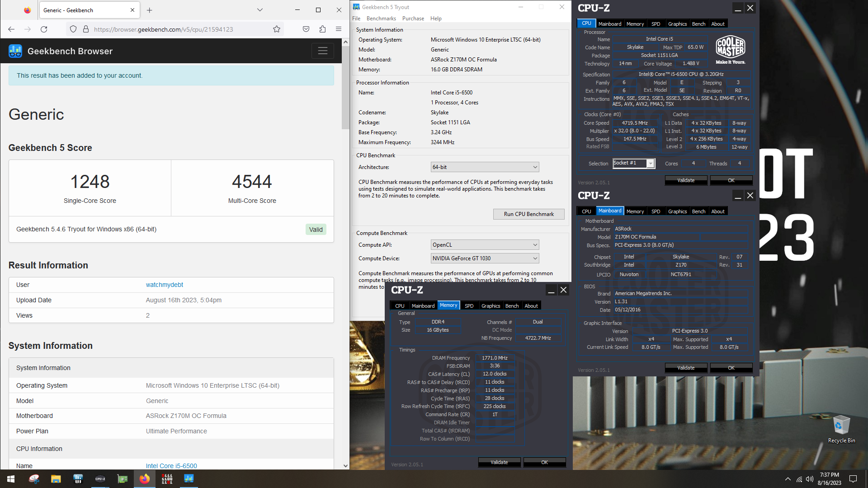Click the 1248 single-core score
This screenshot has height=488, width=868.
click(90, 182)
